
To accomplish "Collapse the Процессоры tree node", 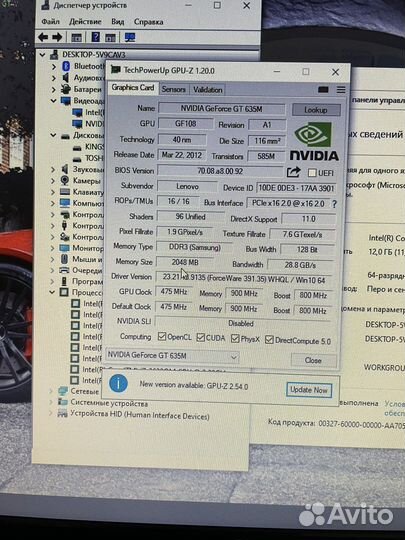I will pyautogui.click(x=52, y=292).
